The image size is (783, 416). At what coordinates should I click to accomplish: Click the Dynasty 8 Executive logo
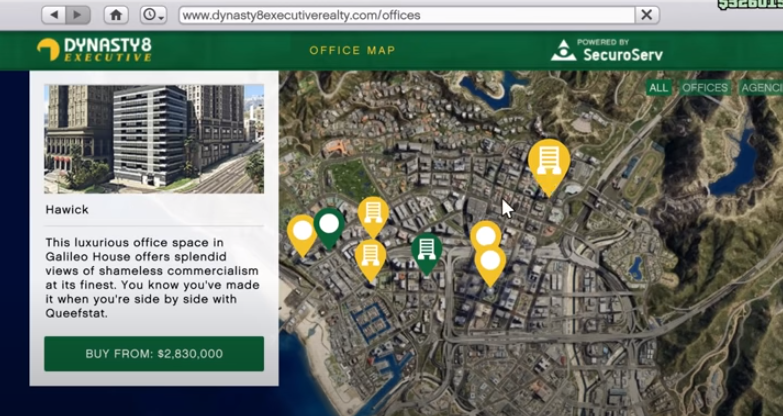pos(94,50)
